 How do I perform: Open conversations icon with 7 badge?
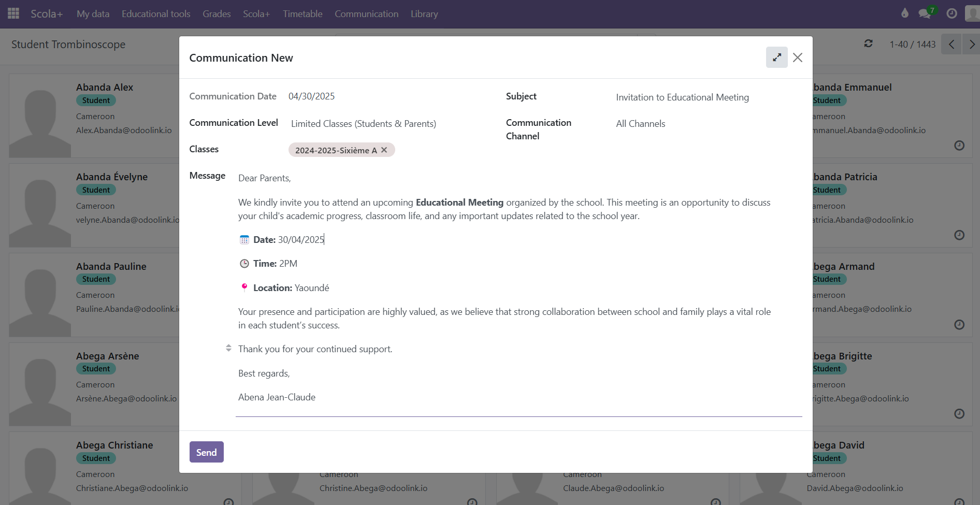(926, 13)
